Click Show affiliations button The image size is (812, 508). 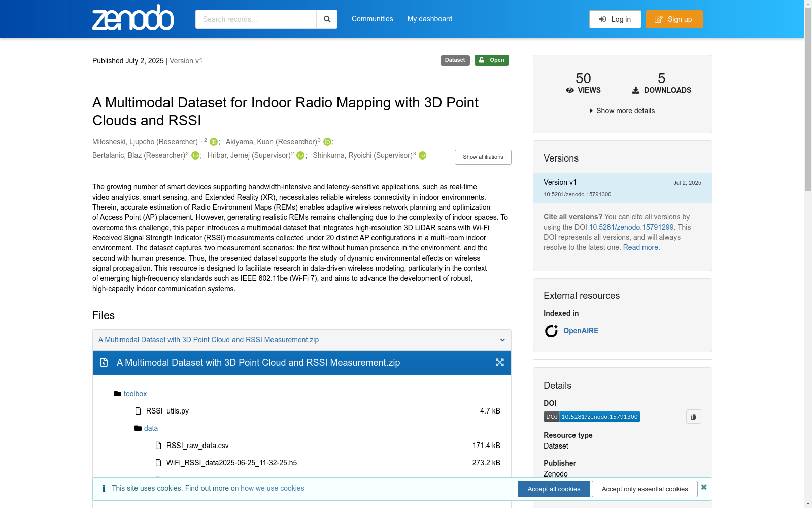click(x=483, y=157)
